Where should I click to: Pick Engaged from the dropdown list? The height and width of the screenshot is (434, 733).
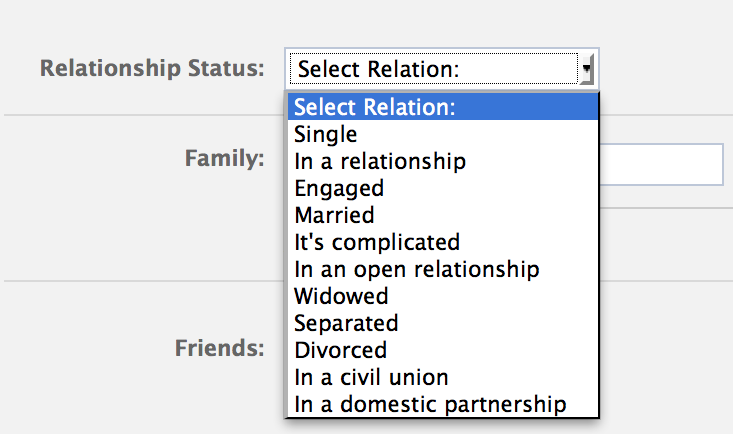coord(339,188)
